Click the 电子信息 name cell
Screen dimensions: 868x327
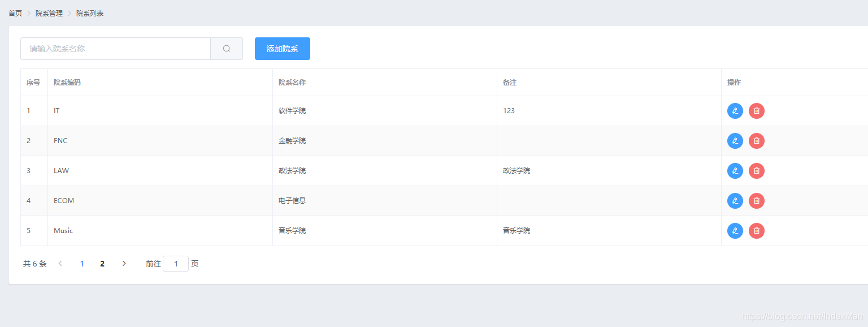(385, 201)
